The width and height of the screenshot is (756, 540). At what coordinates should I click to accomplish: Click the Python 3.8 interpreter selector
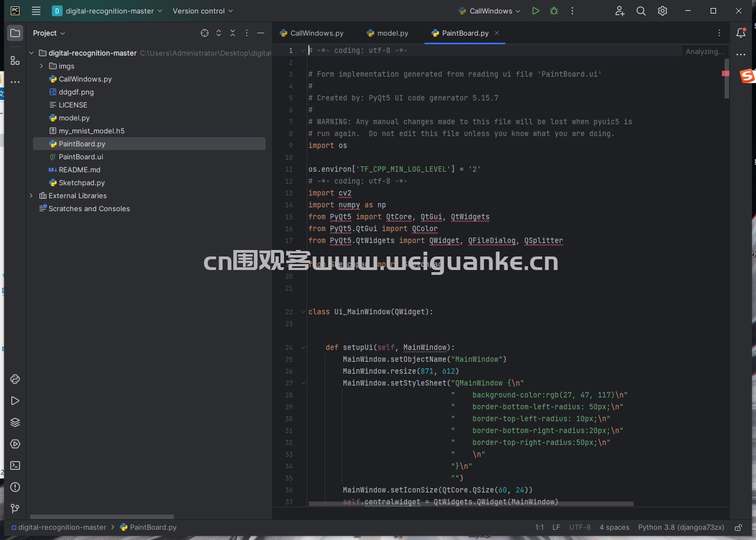pos(681,528)
